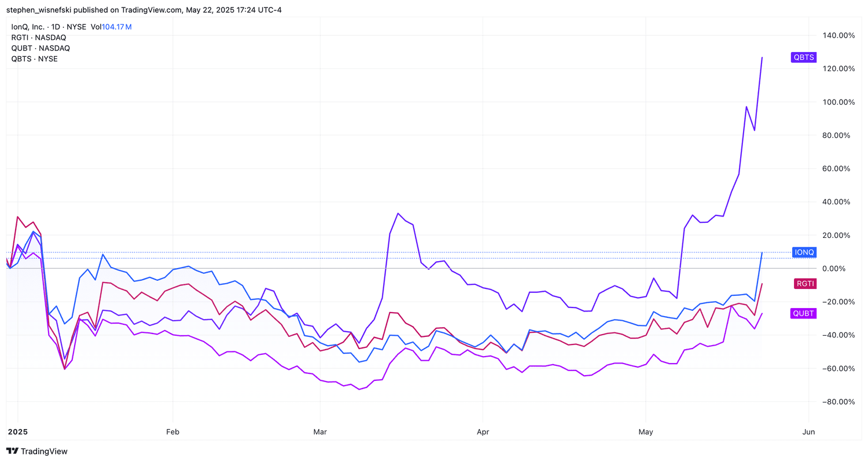Select the IONQ price label tag
868x462 pixels.
point(804,252)
